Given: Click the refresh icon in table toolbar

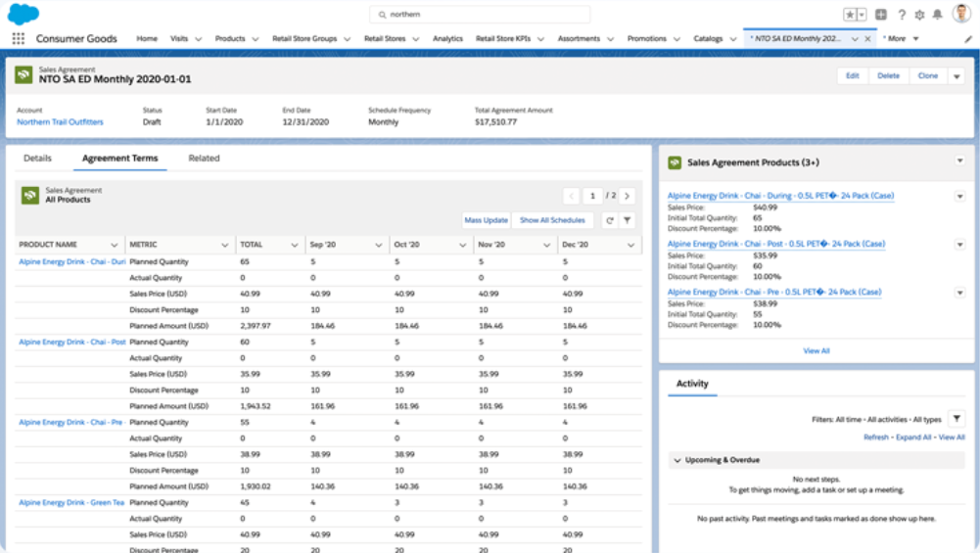Looking at the screenshot, I should [609, 220].
